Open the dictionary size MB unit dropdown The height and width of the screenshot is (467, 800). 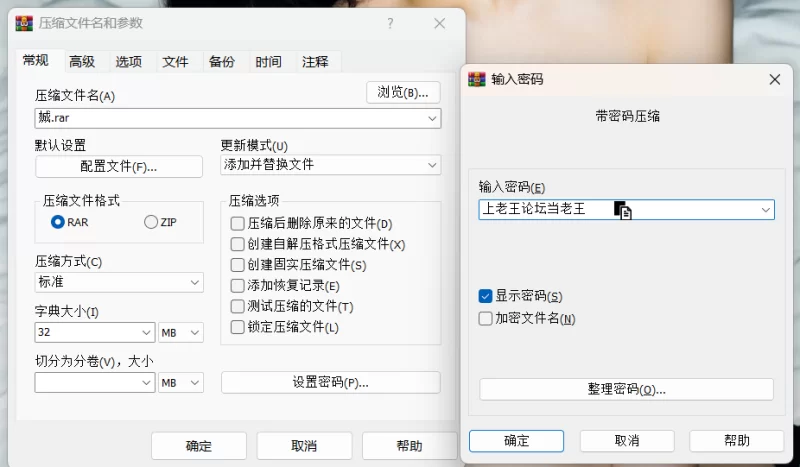coord(181,333)
